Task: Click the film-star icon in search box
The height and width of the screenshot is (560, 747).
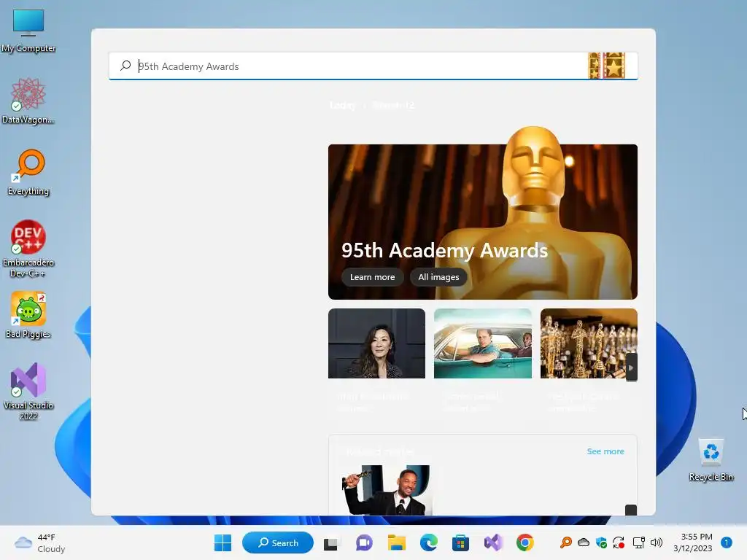Action: (607, 66)
